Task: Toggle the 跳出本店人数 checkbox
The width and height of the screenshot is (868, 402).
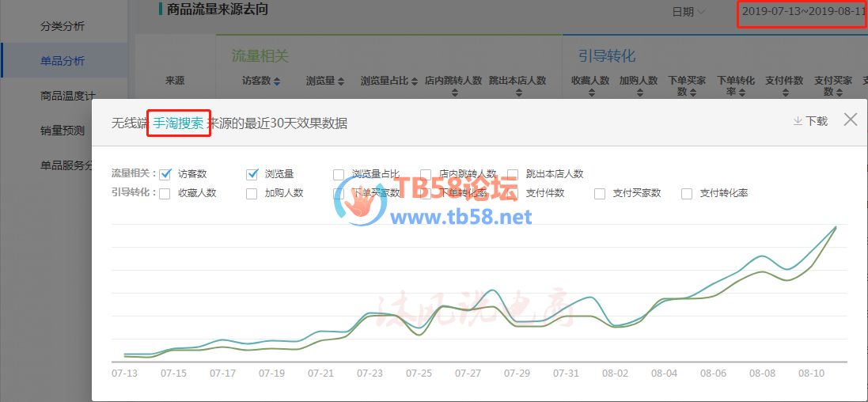Action: pyautogui.click(x=513, y=174)
